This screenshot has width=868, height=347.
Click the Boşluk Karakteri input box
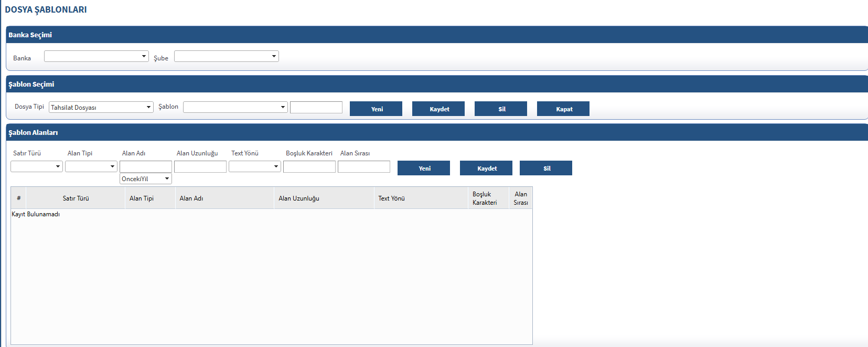(309, 166)
